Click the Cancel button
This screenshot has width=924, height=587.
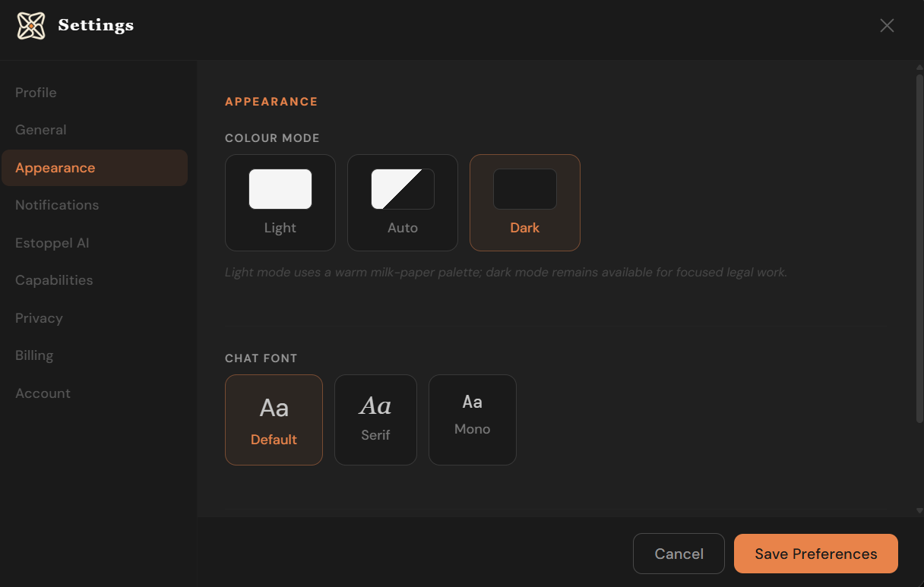pyautogui.click(x=679, y=554)
